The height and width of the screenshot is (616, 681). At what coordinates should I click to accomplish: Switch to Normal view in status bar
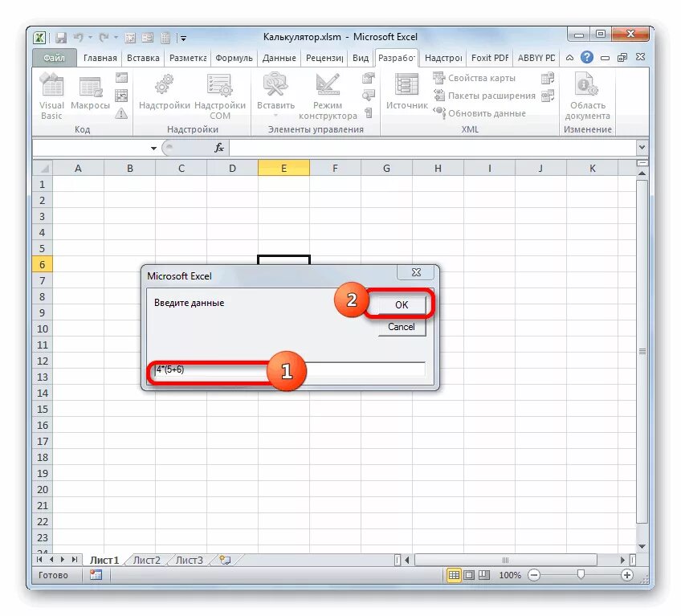point(454,575)
